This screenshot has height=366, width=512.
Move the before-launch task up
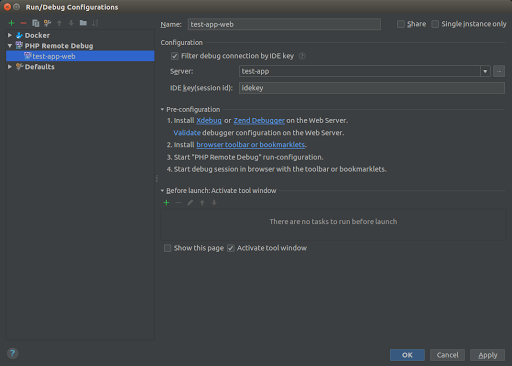[202, 202]
